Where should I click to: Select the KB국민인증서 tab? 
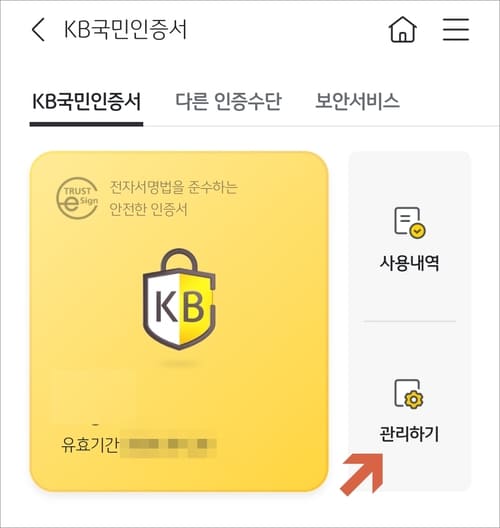[86, 101]
